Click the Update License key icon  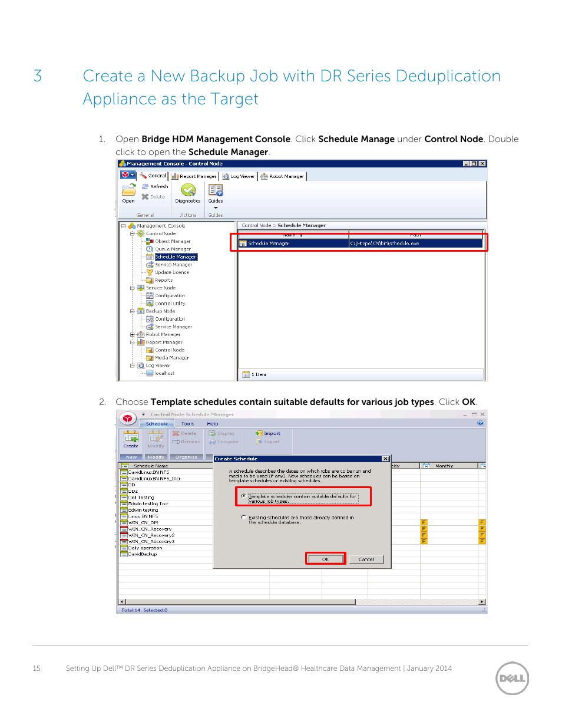pos(150,272)
